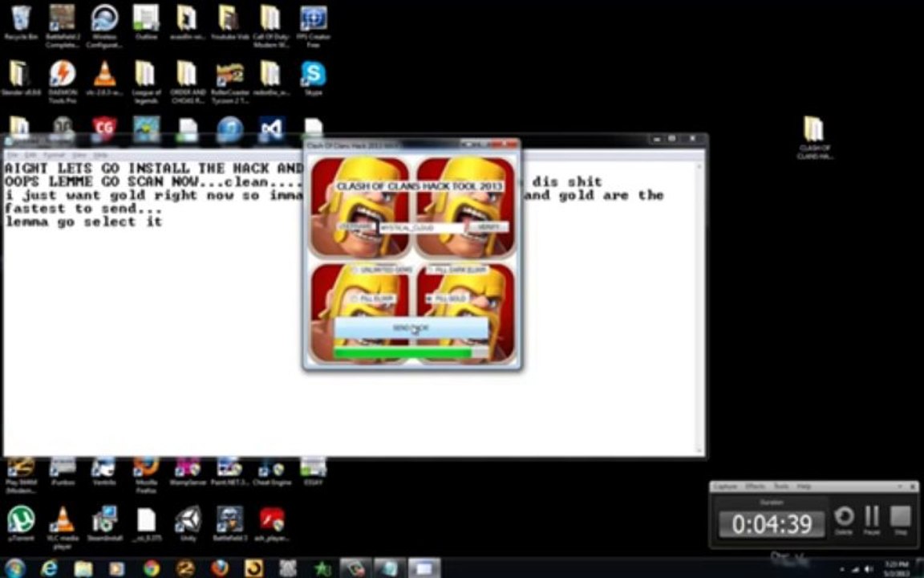924x578 pixels.
Task: Select the UNLIMITED GEMS option in hack tool
Action: pos(382,270)
